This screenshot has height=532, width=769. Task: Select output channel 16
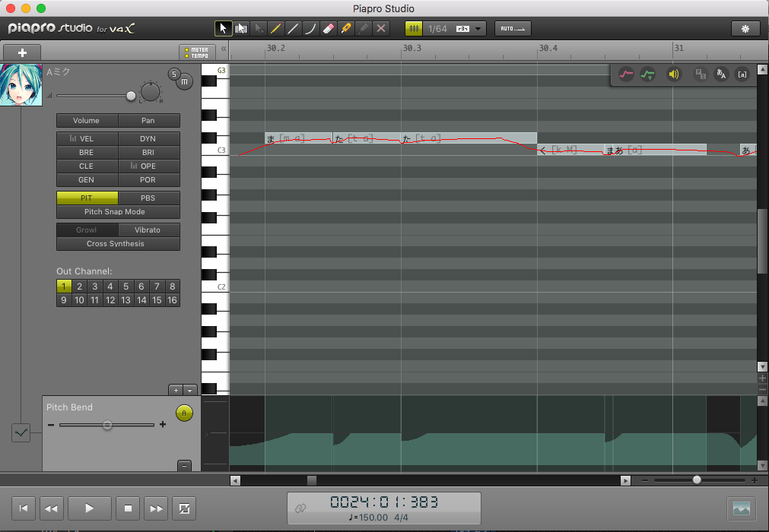pyautogui.click(x=172, y=299)
